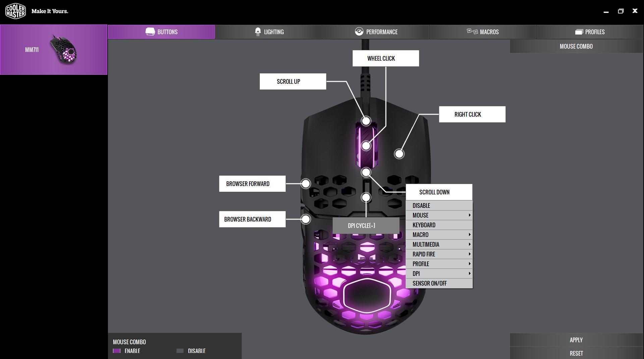Click the Cooler Master logo
Screen dimensions: 644x359
[x=15, y=11]
